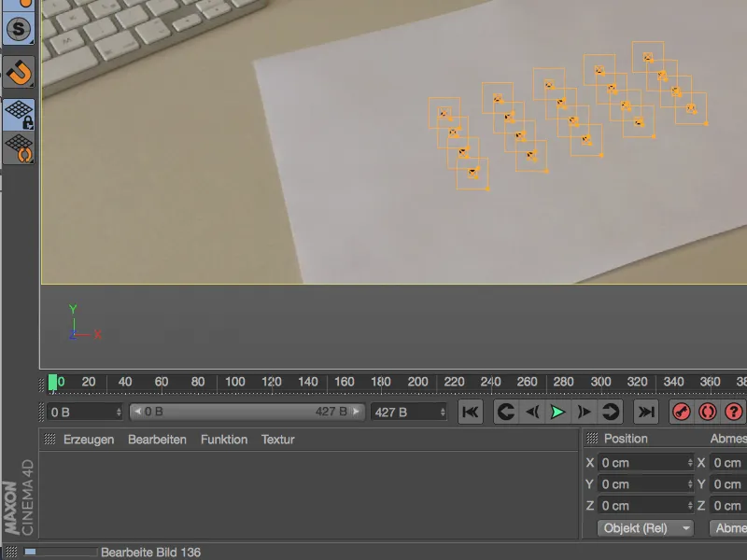Viewport: 747px width, 560px height.
Task: Play the animation forwards
Action: [x=557, y=412]
